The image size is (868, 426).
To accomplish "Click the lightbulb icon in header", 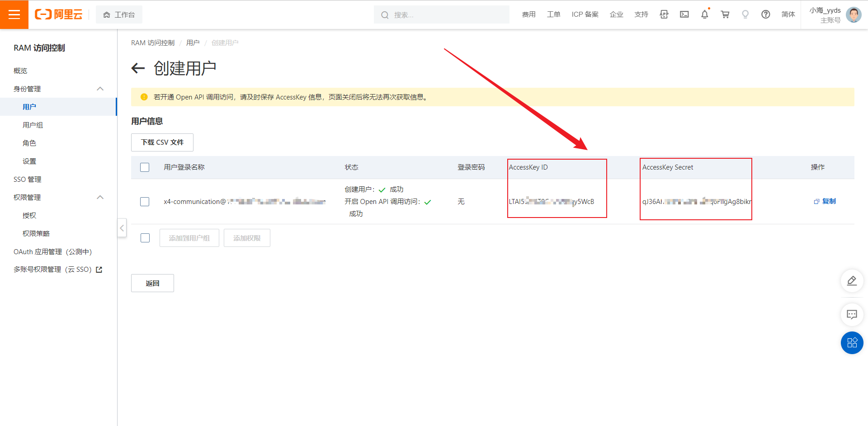I will 745,14.
